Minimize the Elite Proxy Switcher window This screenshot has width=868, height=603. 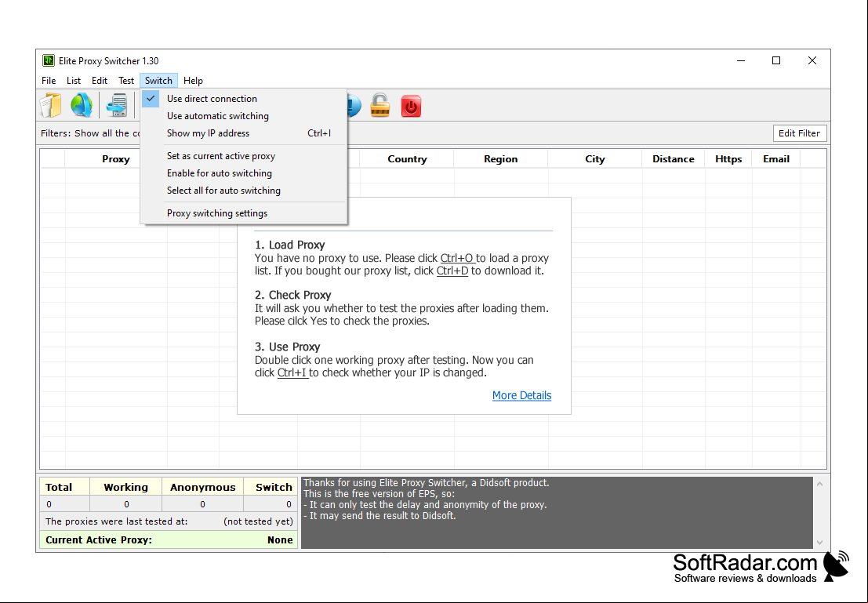pyautogui.click(x=741, y=60)
